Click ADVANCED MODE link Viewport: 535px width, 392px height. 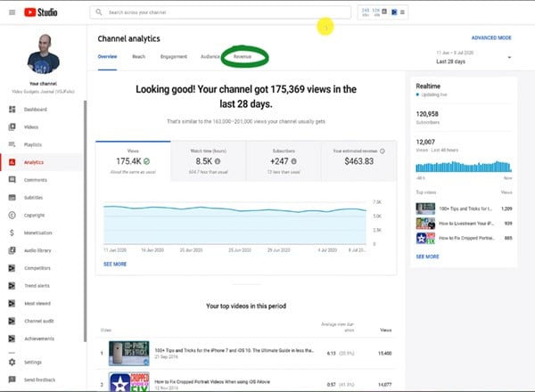tap(491, 37)
